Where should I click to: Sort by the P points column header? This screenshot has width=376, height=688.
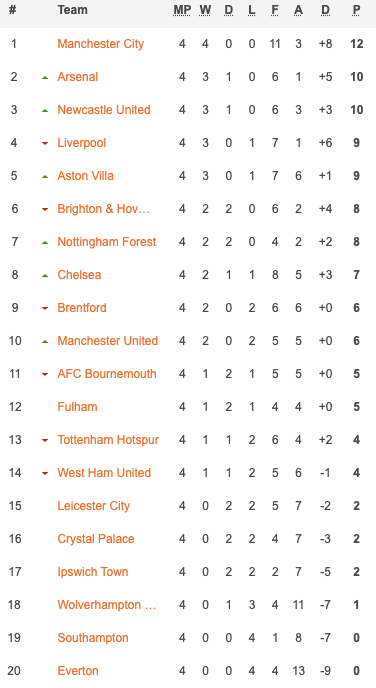click(356, 10)
